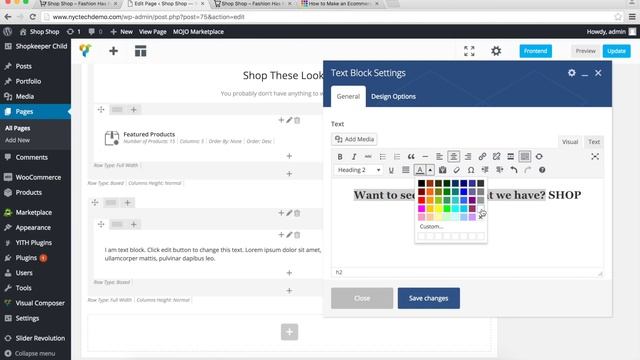Click View Page in admin bar
This screenshot has width=640, height=360.
coord(153,32)
